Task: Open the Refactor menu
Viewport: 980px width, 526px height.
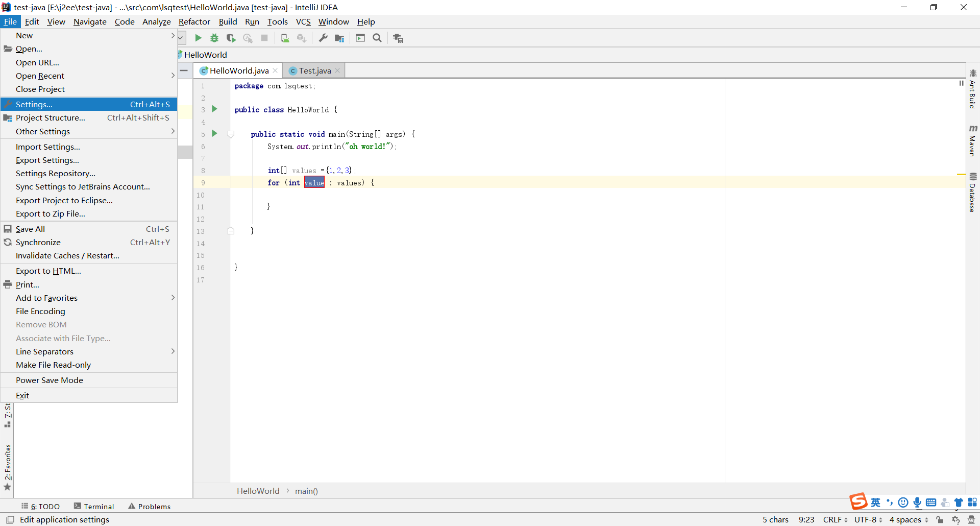Action: coord(194,22)
